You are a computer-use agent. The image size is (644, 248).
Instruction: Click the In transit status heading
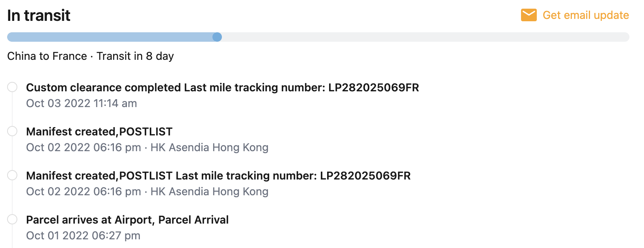(39, 15)
